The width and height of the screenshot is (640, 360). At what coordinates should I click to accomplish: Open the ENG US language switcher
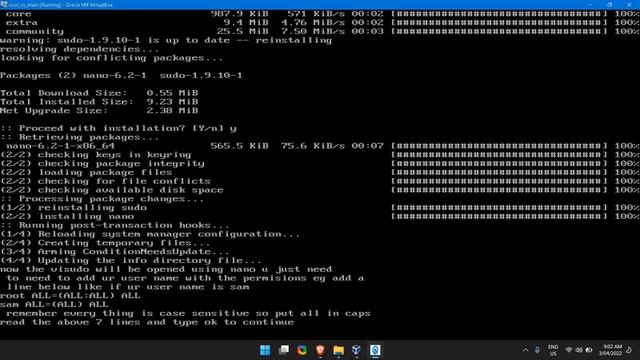[553, 350]
